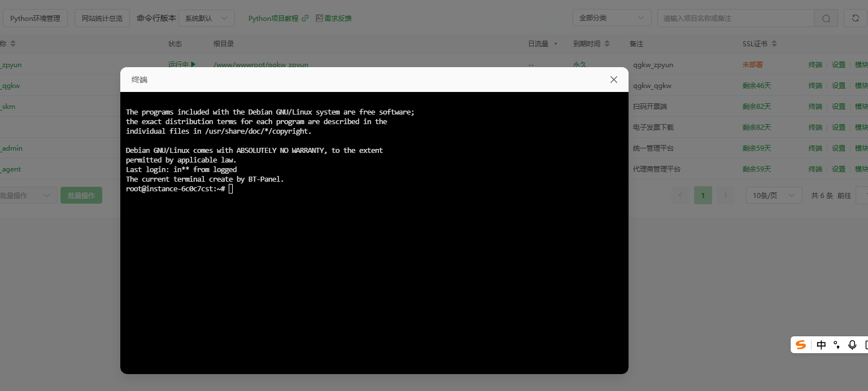Click the green 批量操作 button
The width and height of the screenshot is (868, 391).
point(81,196)
